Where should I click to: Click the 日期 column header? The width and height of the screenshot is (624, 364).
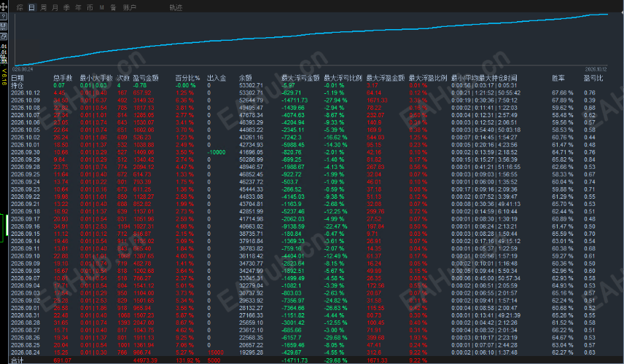(x=17, y=78)
